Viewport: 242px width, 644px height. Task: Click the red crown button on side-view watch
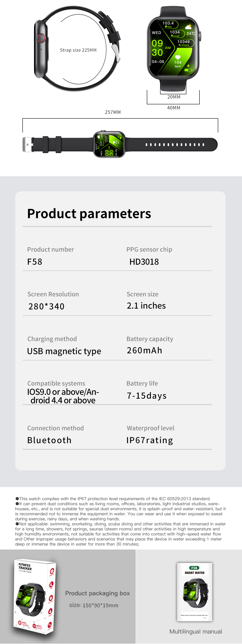coord(41,38)
